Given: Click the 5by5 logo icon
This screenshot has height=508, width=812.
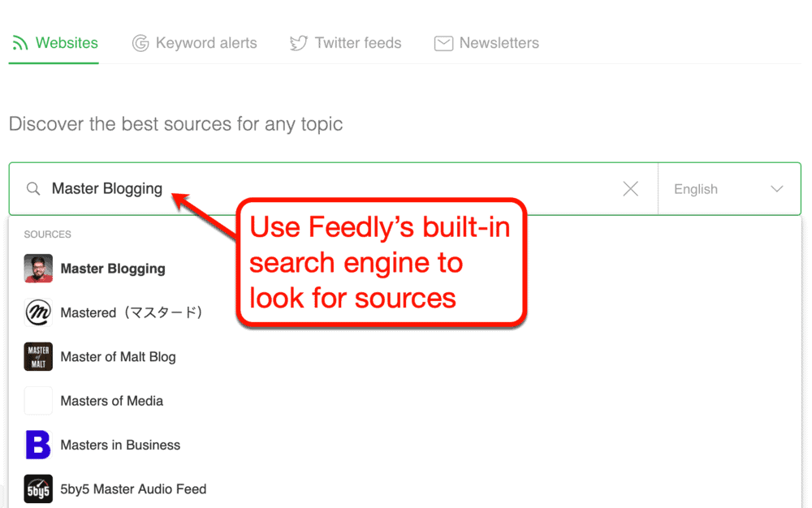Looking at the screenshot, I should 37,489.
